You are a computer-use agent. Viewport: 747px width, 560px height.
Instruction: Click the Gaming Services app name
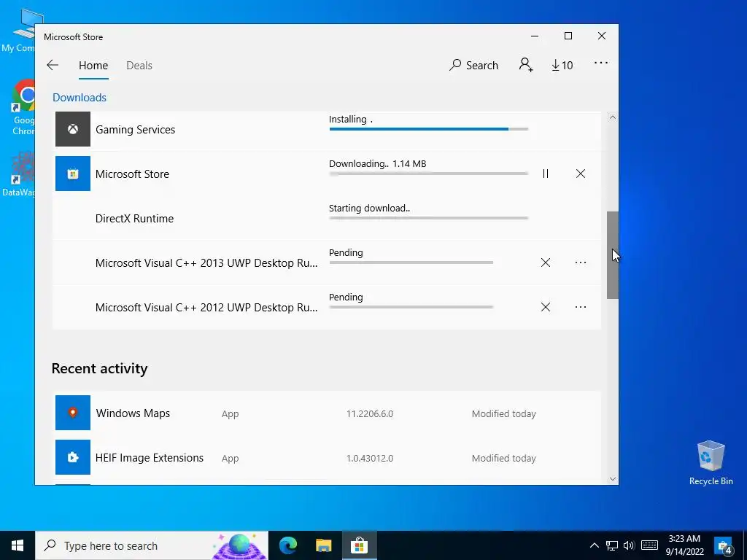tap(135, 130)
